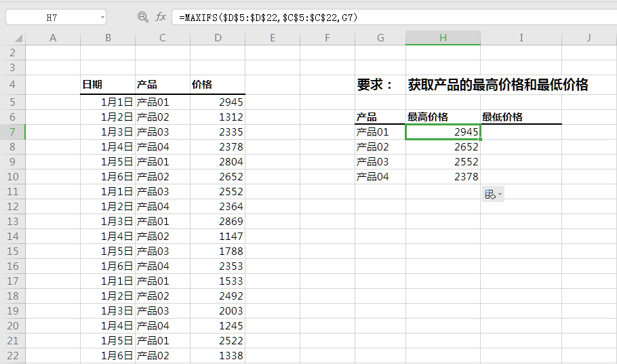Click price cell 1312 in row 6

[x=218, y=117]
